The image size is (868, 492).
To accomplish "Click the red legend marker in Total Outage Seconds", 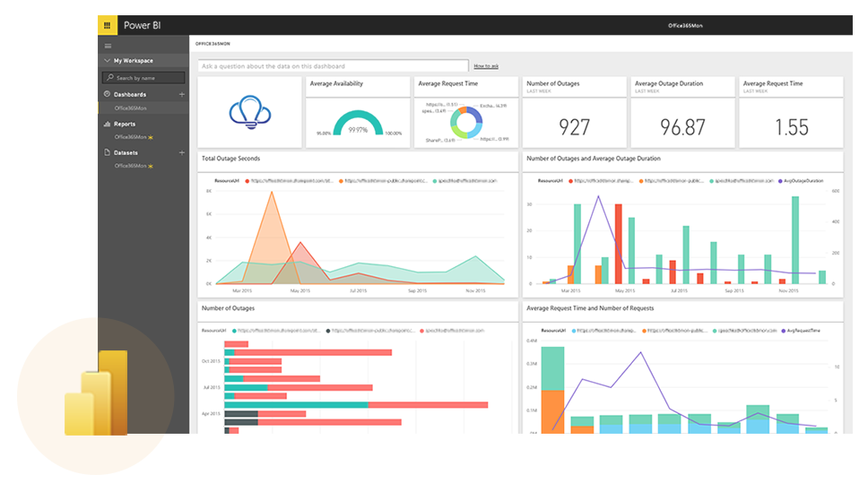I will 247,181.
